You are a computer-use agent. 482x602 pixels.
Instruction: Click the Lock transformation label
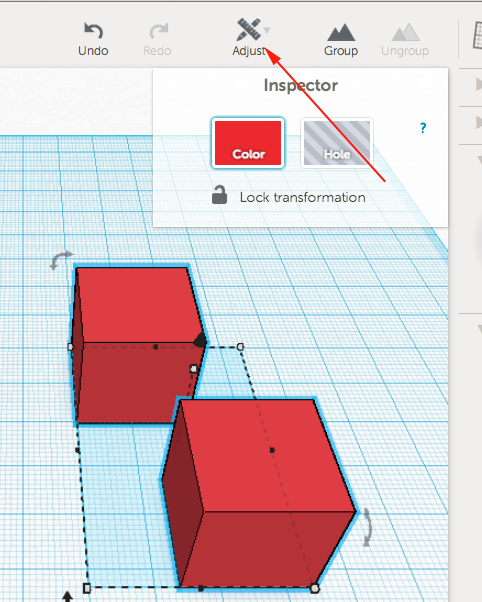pyautogui.click(x=303, y=197)
